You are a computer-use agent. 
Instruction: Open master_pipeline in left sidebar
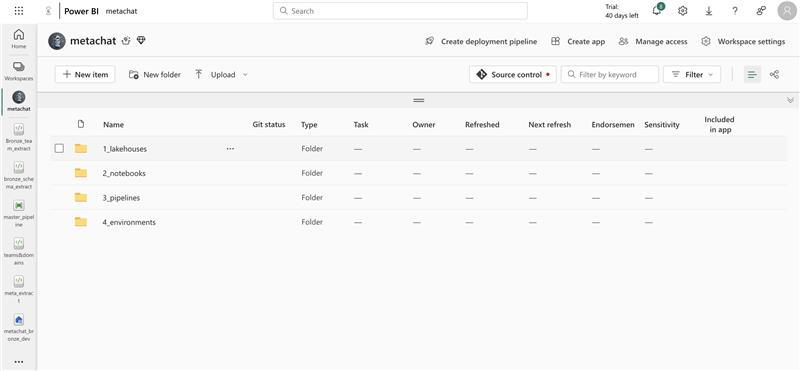19,213
